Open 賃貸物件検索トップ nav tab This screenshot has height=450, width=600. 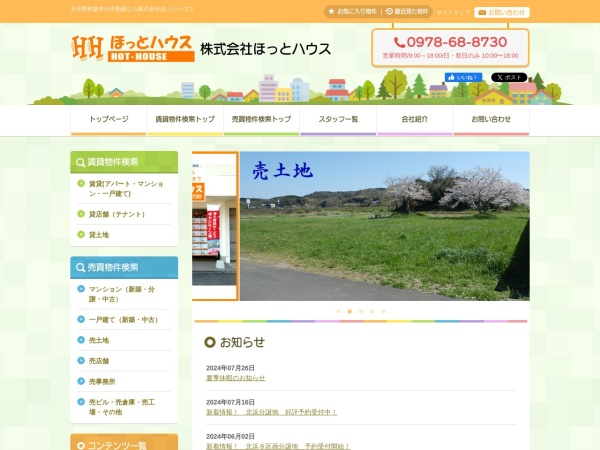pyautogui.click(x=185, y=120)
